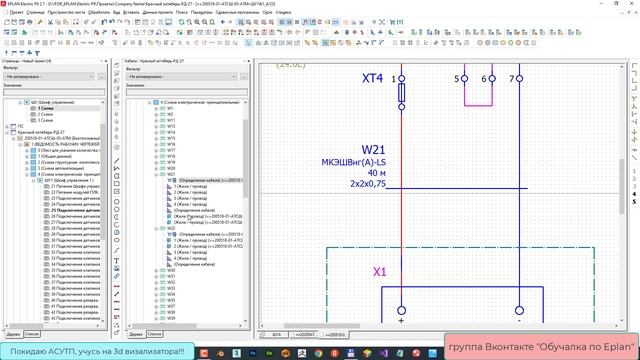Screen dimensions: 640x360
Task: Collapse the Красный октябрь-РД-27 project node
Action: (x=7, y=133)
